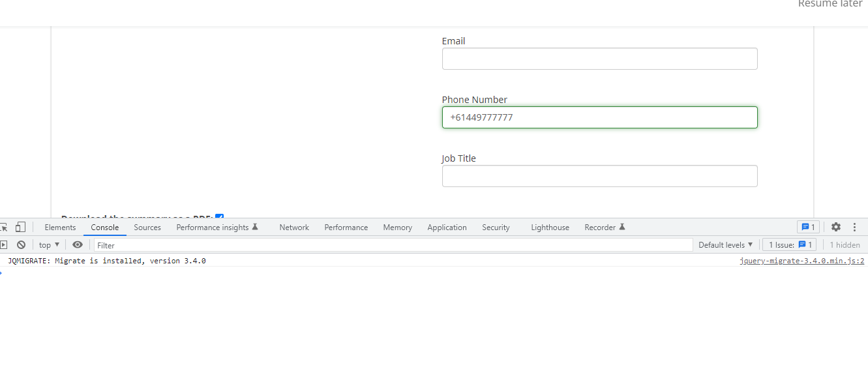Switch to the Network tab
This screenshot has width=868, height=367.
point(294,228)
